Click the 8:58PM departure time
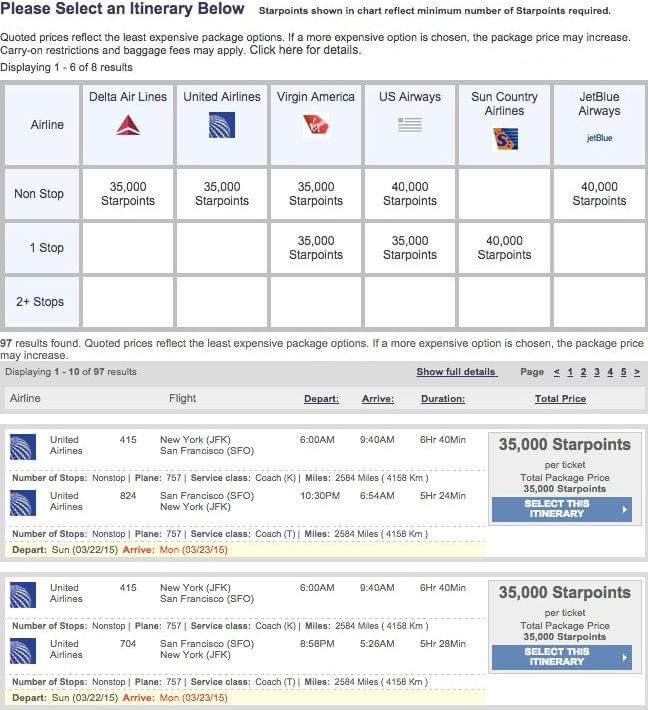 coord(317,644)
